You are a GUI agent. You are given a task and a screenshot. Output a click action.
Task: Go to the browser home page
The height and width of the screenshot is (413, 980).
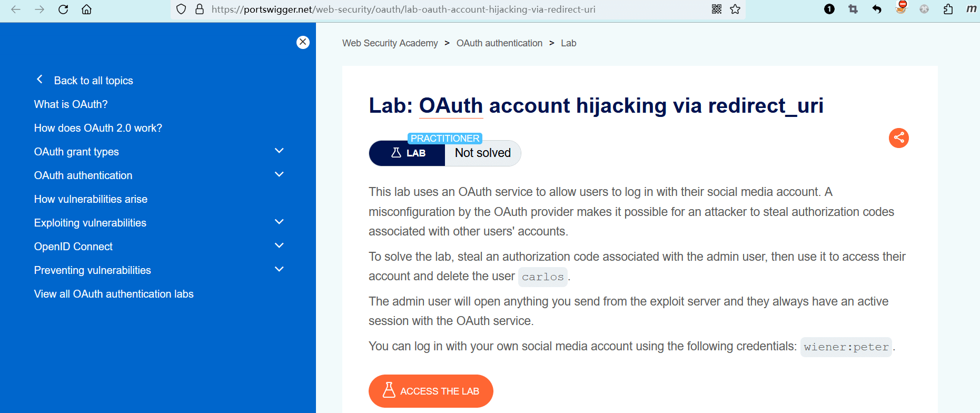point(87,9)
